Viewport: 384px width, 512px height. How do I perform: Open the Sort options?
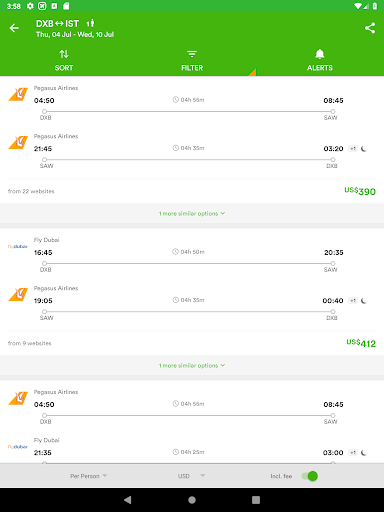[x=64, y=60]
